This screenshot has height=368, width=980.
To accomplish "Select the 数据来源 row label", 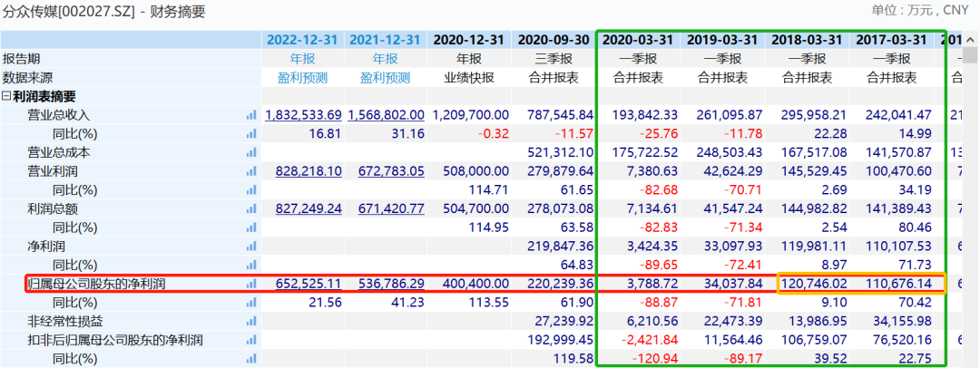I will point(27,78).
